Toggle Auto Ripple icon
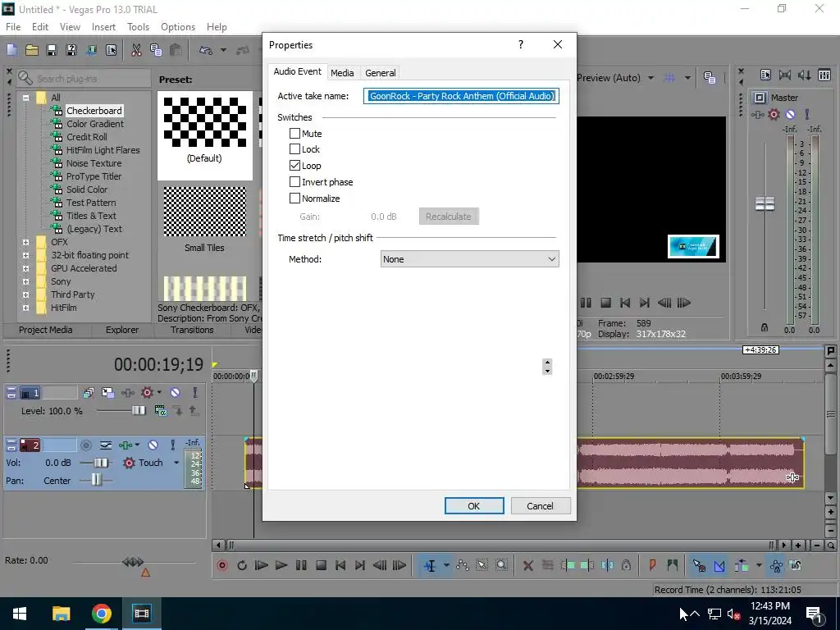 (x=742, y=565)
